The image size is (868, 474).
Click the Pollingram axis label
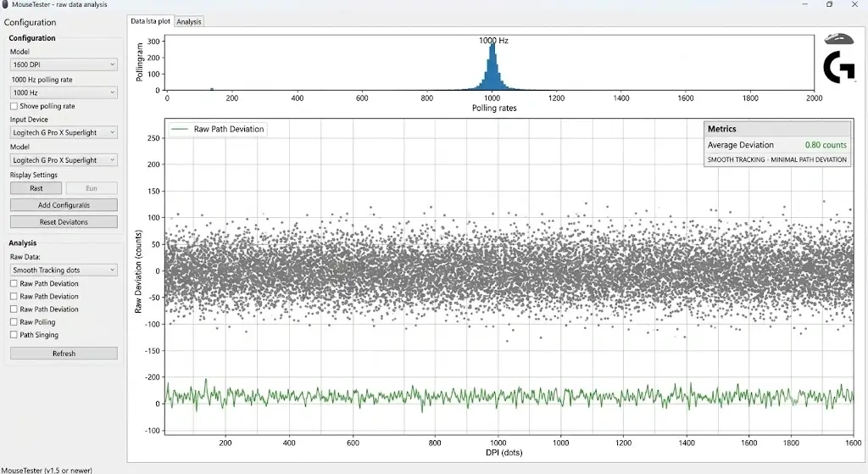(x=140, y=62)
